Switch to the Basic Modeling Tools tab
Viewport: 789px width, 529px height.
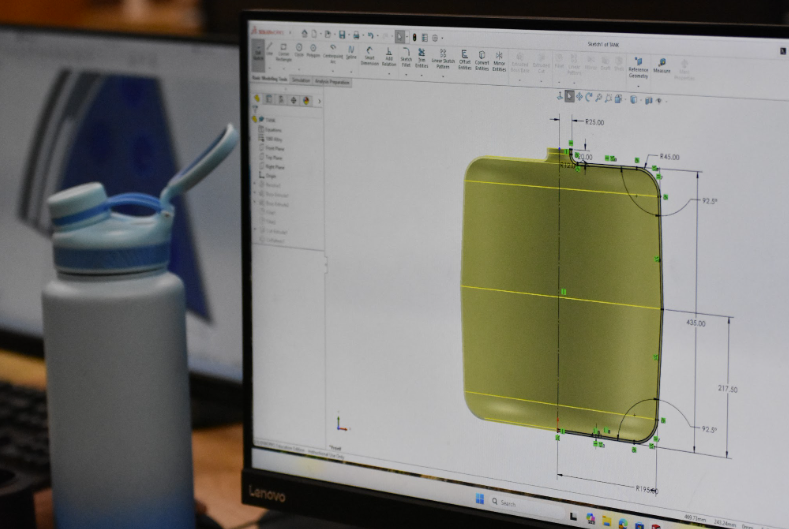[270, 79]
